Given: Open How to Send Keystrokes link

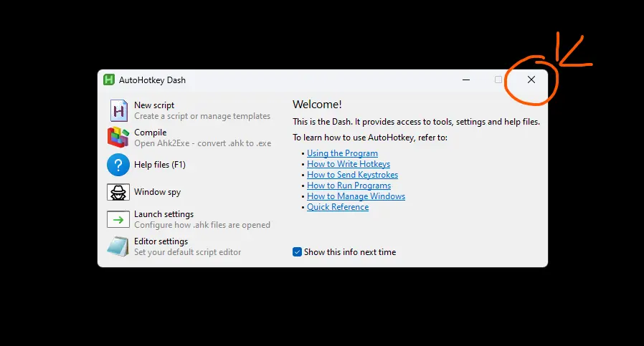Looking at the screenshot, I should 352,175.
